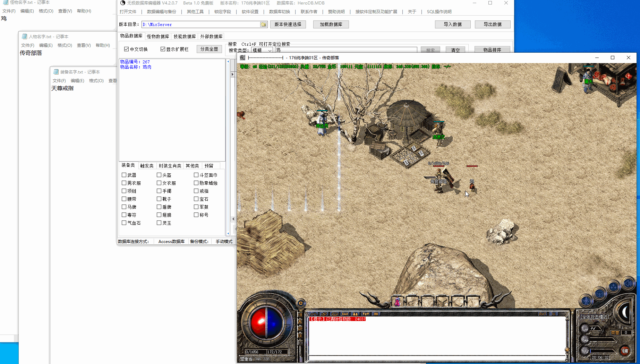Open 文件(F) menu in 装备名字 notepad
Image resolution: width=640 pixels, height=364 pixels.
(59, 81)
